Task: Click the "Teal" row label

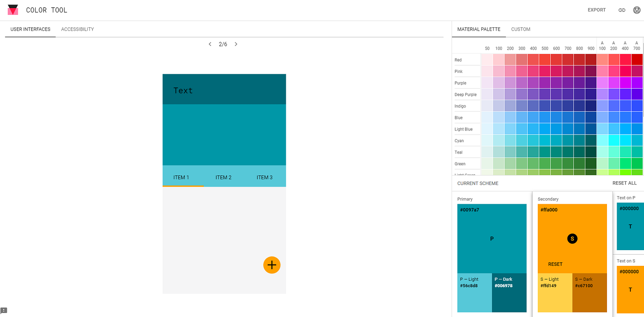Action: 458,152
